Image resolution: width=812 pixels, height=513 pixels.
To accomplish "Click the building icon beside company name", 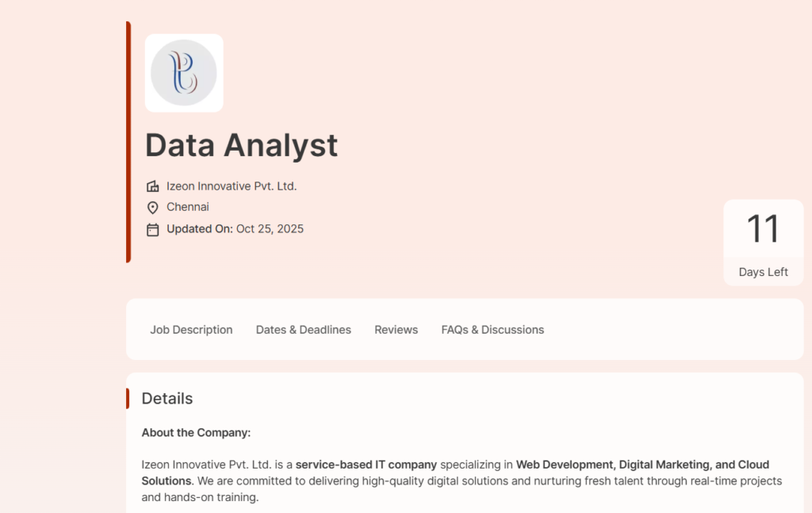I will [153, 186].
